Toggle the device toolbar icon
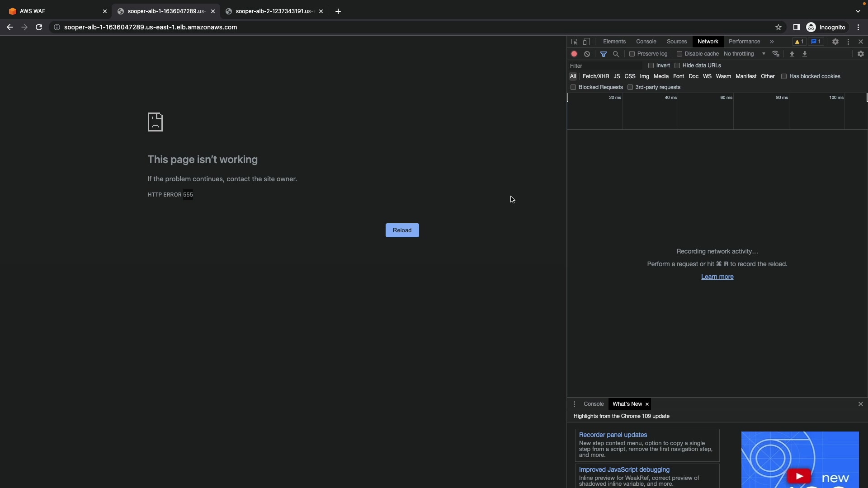Screen dimensions: 868x488 tap(586, 42)
